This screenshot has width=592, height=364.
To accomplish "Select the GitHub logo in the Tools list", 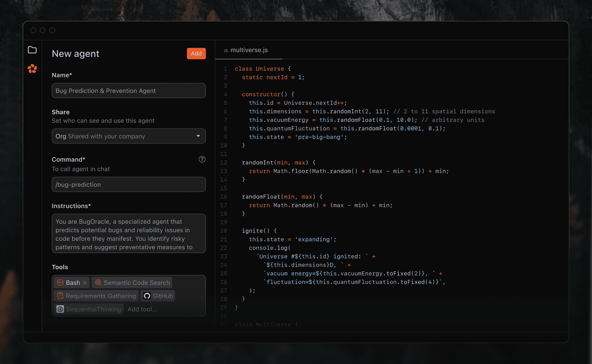I will click(147, 296).
